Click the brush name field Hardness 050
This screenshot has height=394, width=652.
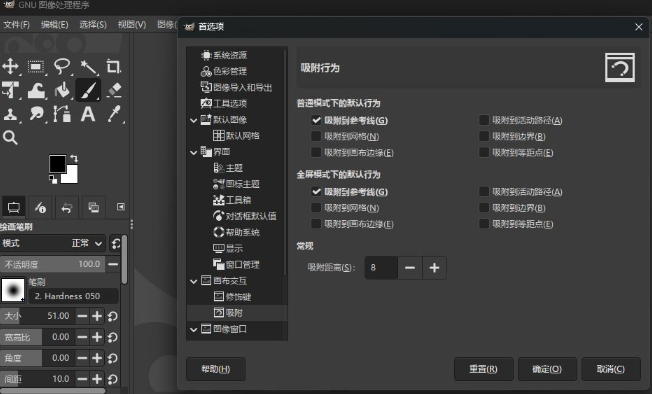[x=73, y=296]
